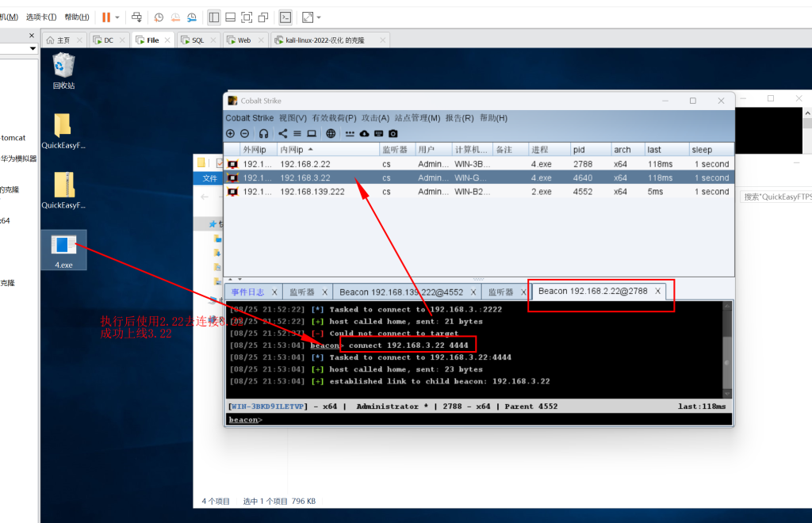This screenshot has width=812, height=523.
Task: Open the Cobalt Strike menu
Action: pyautogui.click(x=249, y=118)
